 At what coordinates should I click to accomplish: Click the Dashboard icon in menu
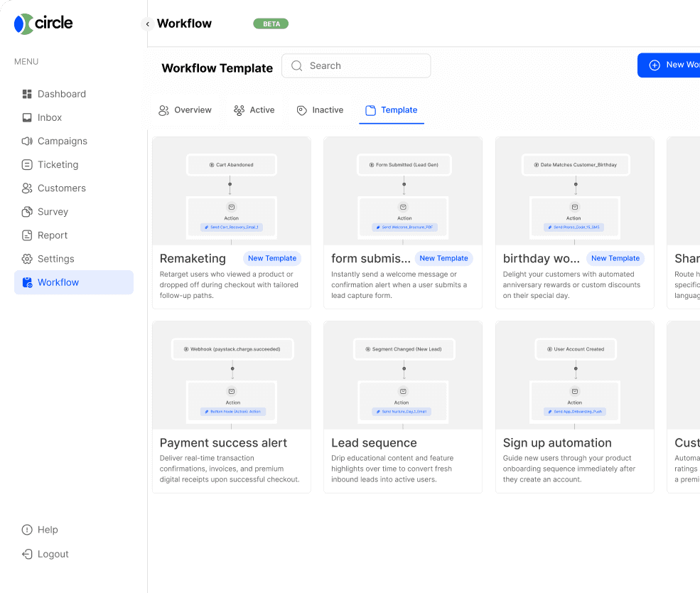(27, 94)
